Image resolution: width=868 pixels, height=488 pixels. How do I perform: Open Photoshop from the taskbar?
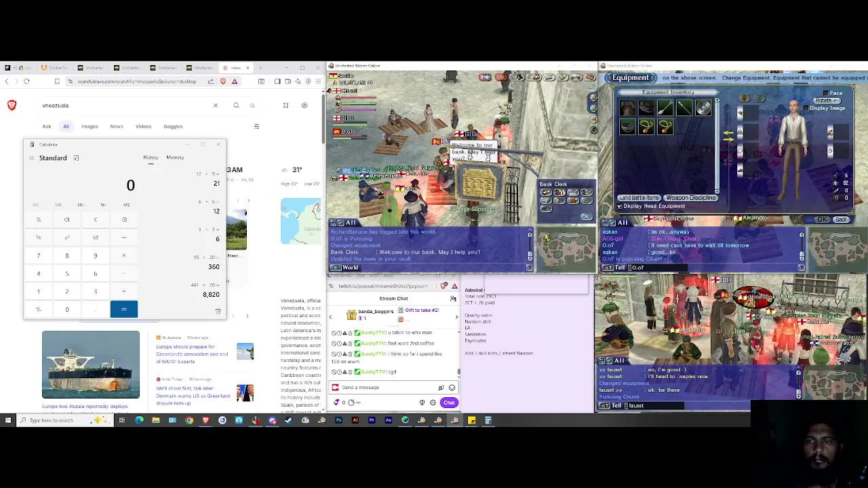pos(338,420)
